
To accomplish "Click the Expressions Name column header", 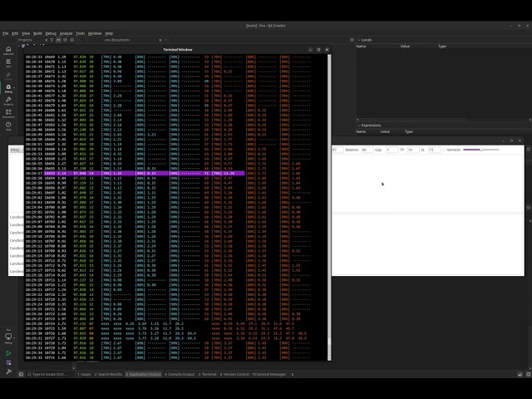I will click(361, 131).
